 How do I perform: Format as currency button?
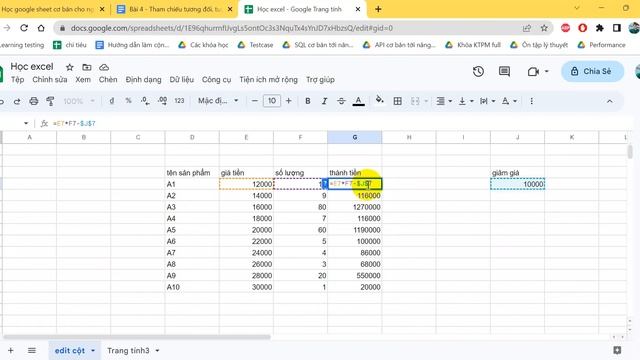point(112,101)
